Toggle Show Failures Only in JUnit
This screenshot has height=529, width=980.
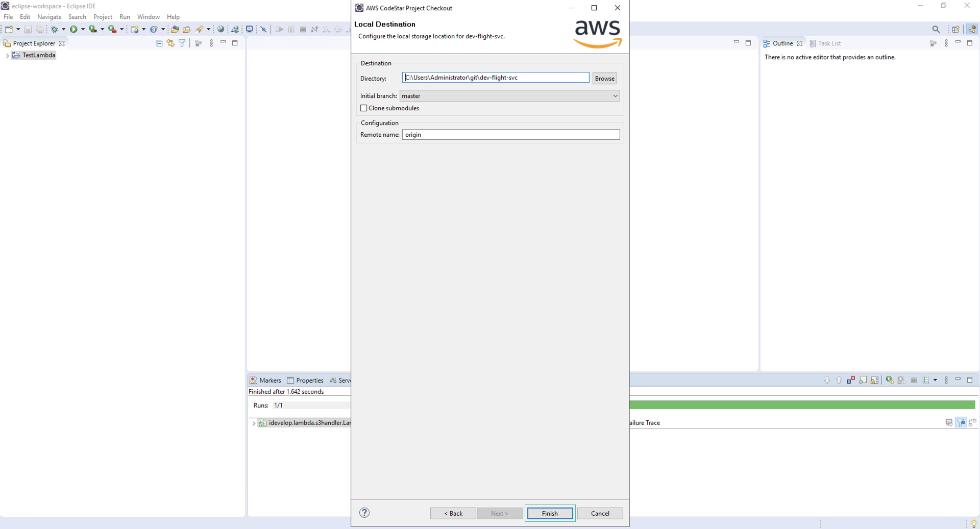point(851,380)
